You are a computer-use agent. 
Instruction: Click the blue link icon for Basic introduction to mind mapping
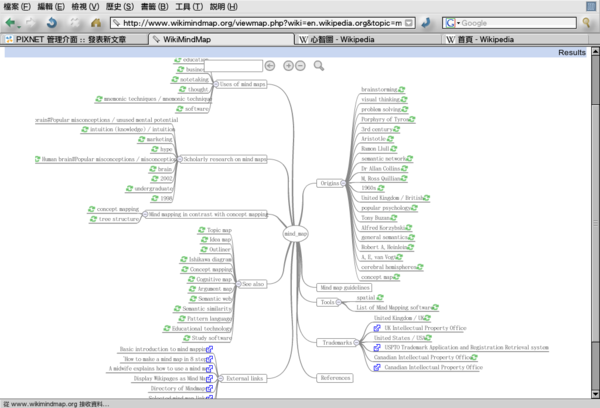click(x=209, y=349)
